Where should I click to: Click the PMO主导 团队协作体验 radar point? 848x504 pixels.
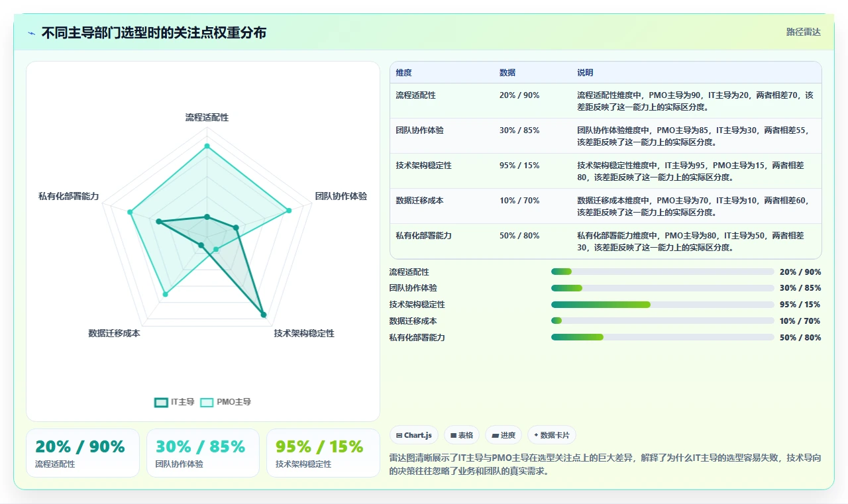289,211
